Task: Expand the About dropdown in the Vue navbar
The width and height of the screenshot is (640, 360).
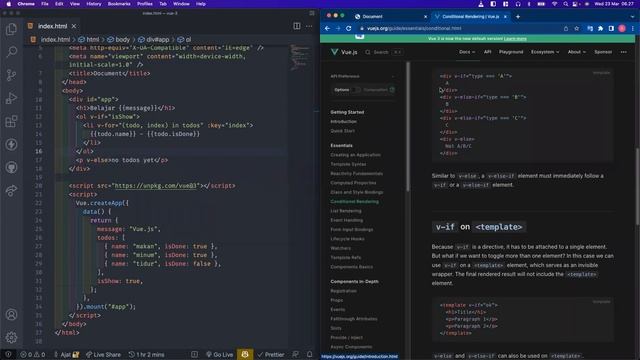Action: [577, 52]
